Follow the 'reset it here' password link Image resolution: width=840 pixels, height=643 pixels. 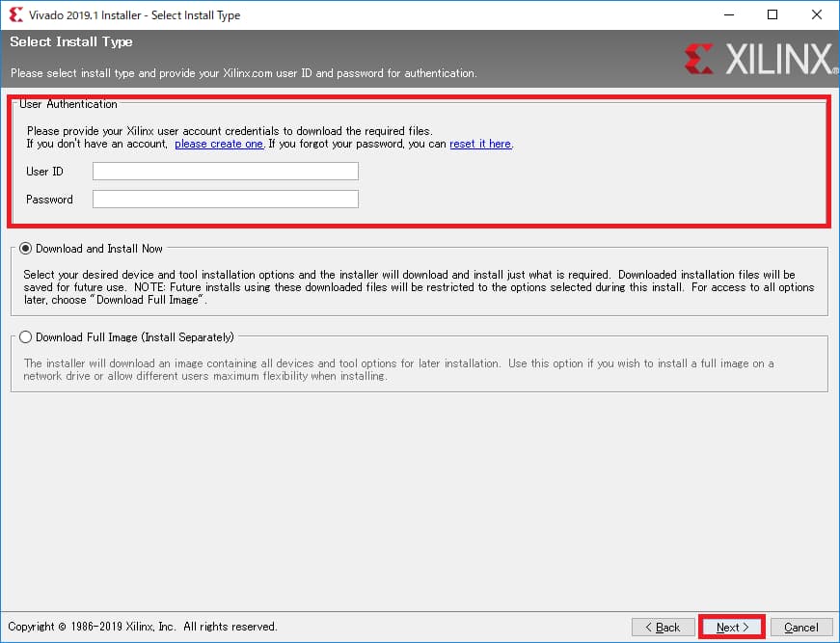click(x=480, y=144)
